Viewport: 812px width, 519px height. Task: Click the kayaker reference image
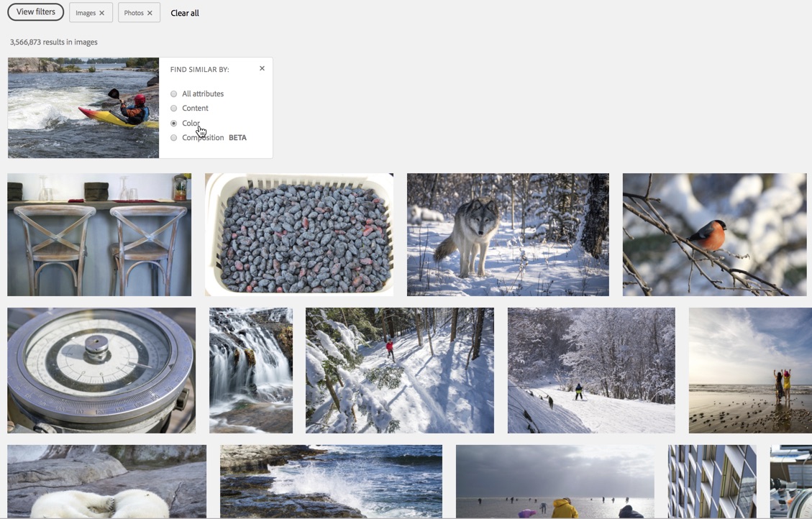click(83, 108)
